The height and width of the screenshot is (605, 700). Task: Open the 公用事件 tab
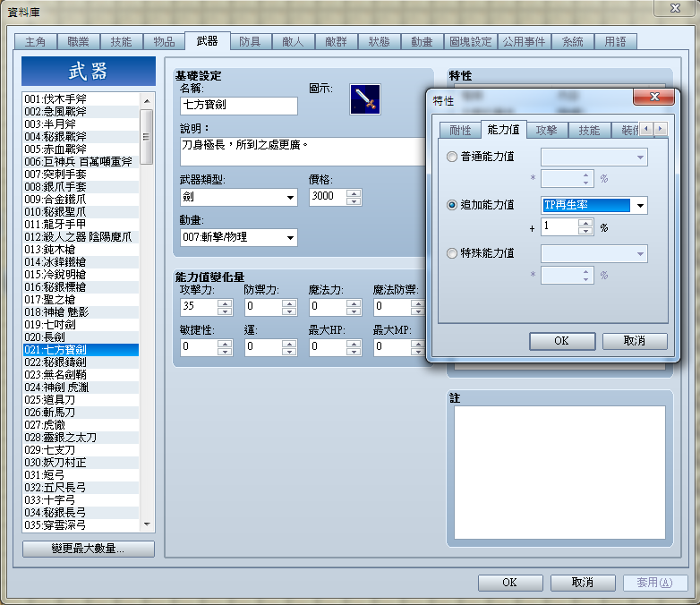pyautogui.click(x=524, y=42)
